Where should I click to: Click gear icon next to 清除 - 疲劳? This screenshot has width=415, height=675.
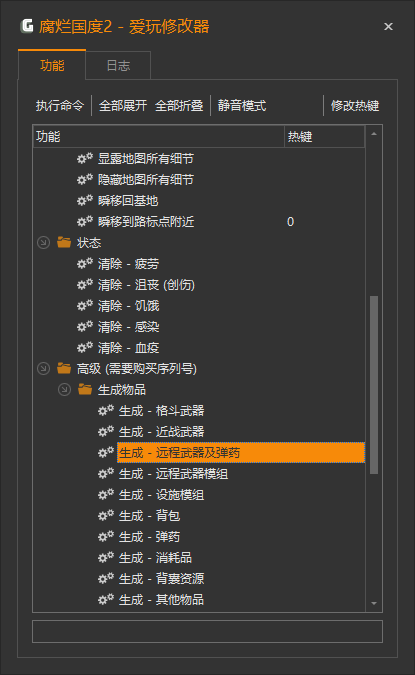(x=85, y=263)
